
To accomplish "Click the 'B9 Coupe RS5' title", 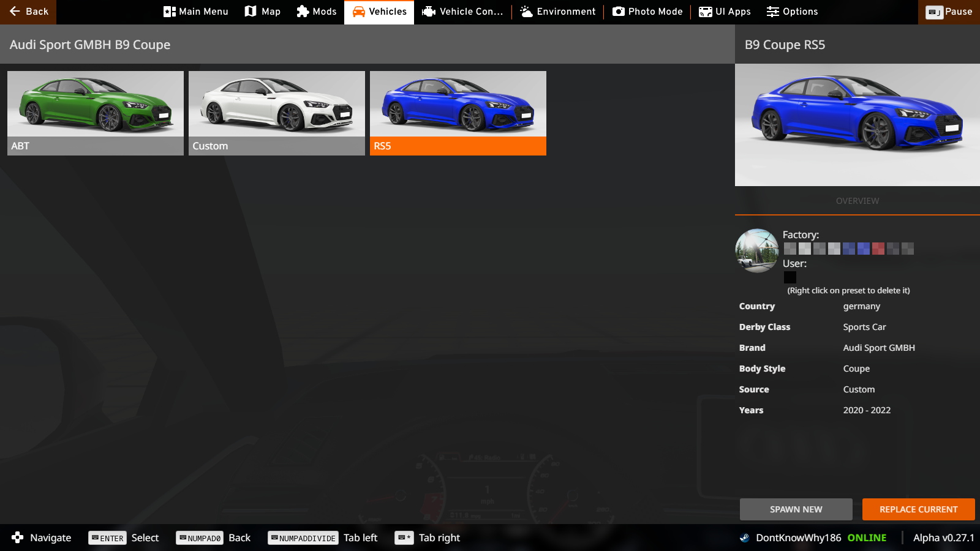I will pos(785,45).
